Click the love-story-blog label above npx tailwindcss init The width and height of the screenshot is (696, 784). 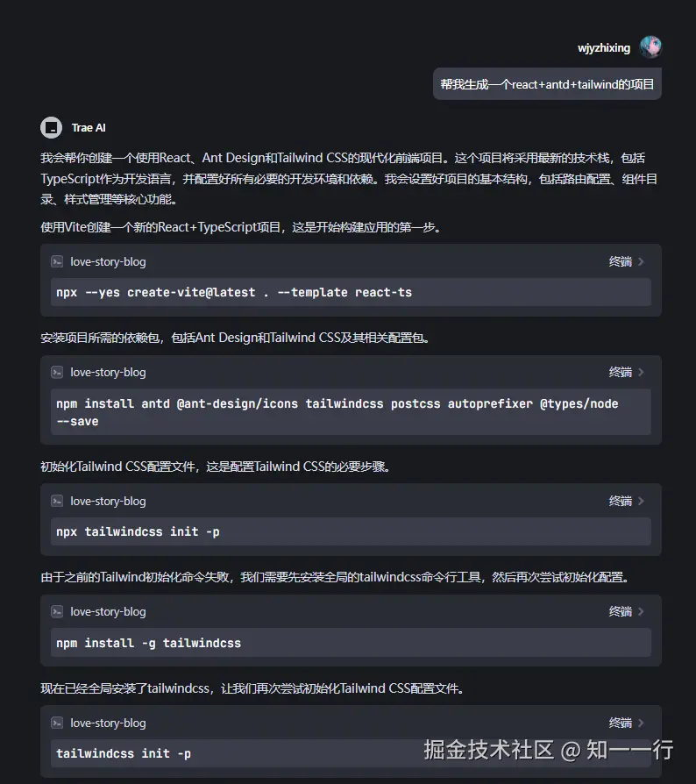pos(108,501)
